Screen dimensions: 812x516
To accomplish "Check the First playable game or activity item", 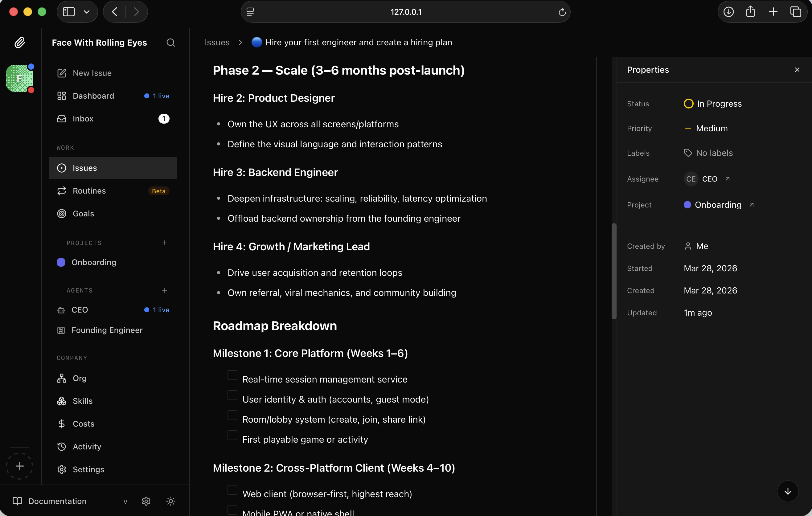I will [x=232, y=436].
